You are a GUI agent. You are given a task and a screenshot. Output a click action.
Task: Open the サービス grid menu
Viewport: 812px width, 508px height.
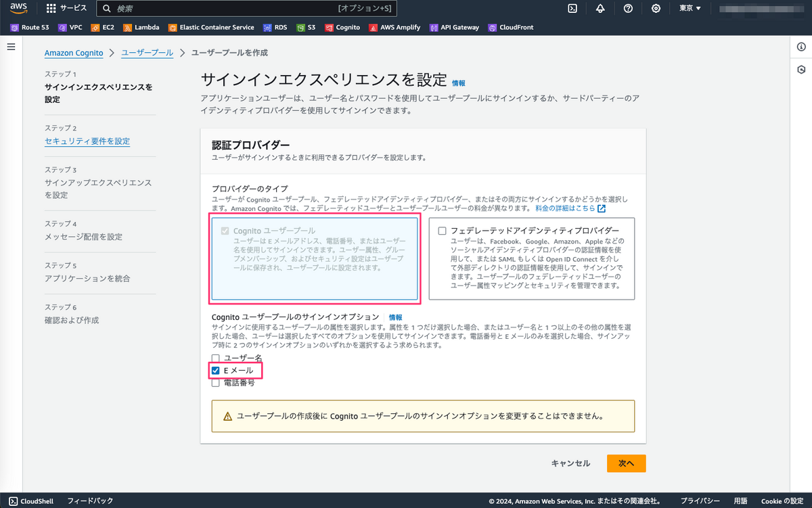click(x=66, y=9)
